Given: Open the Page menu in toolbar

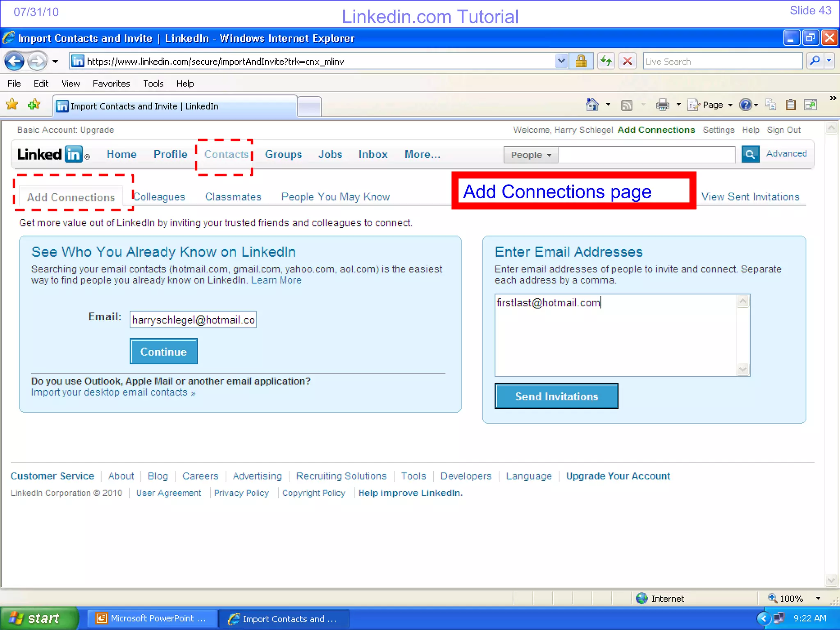Looking at the screenshot, I should click(710, 105).
